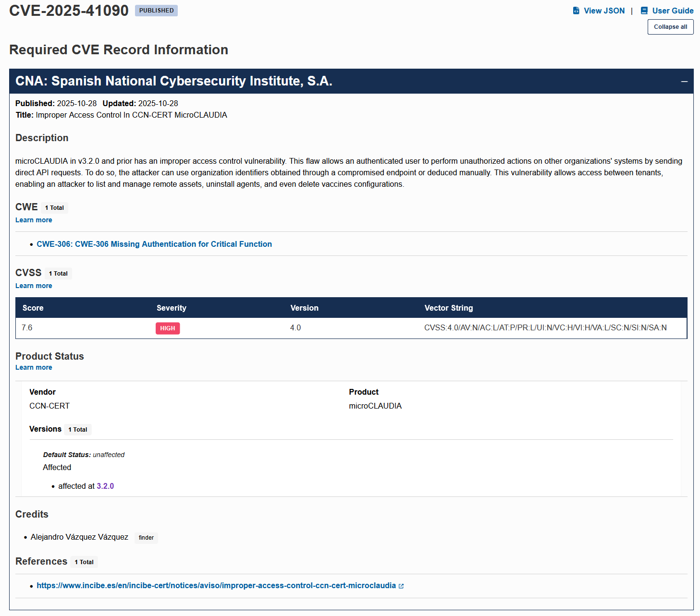Click the finder credit tag
Image resolution: width=700 pixels, height=616 pixels.
pyautogui.click(x=146, y=538)
